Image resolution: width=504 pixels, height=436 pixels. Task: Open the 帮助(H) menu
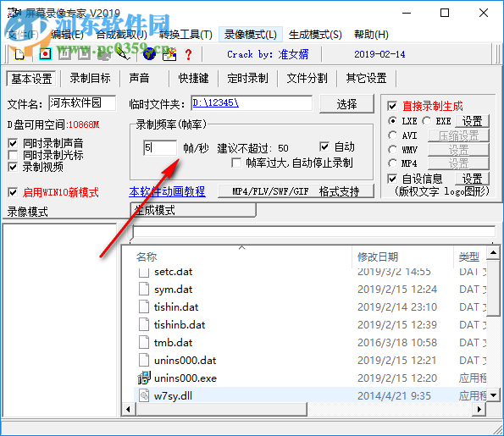[371, 35]
